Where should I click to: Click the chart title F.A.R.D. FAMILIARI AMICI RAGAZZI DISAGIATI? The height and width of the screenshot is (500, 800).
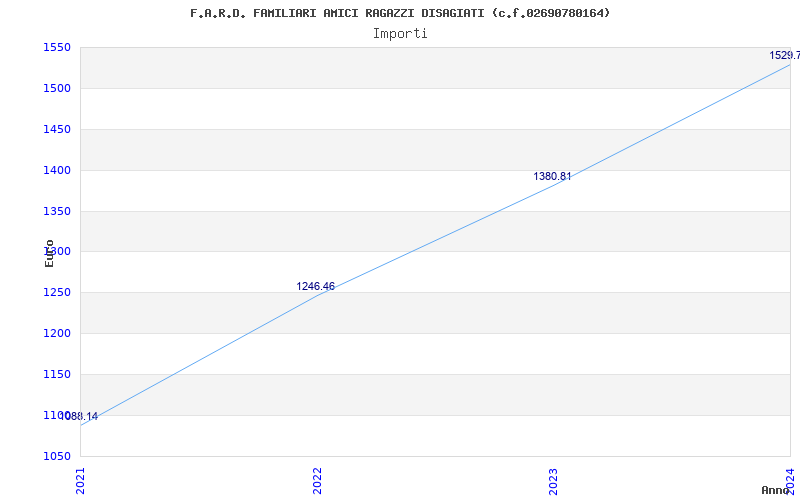click(400, 13)
